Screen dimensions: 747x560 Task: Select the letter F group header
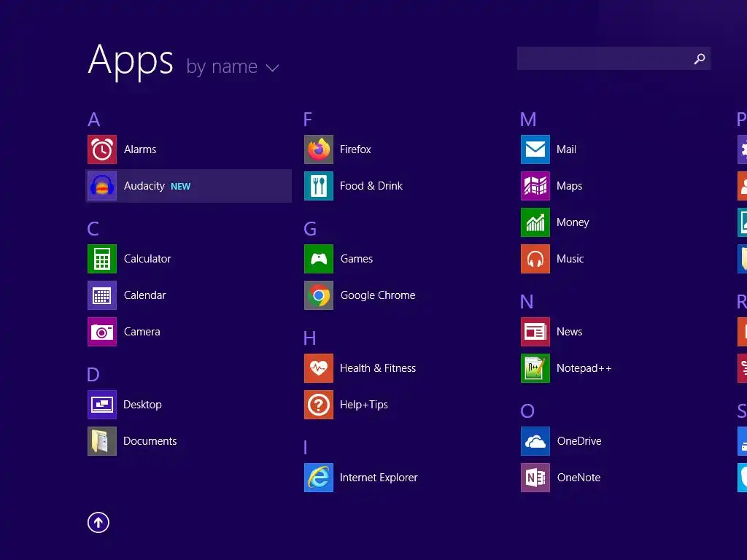[308, 120]
